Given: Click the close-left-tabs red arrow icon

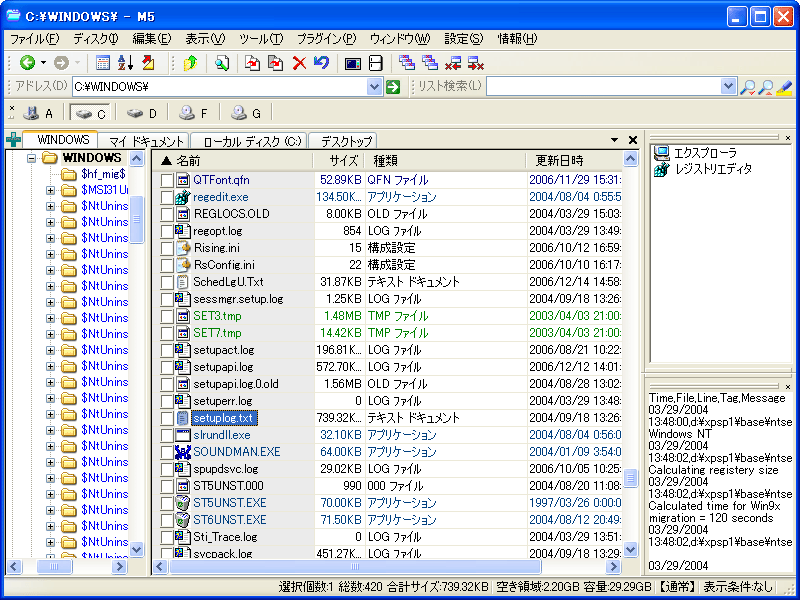Looking at the screenshot, I should (453, 63).
